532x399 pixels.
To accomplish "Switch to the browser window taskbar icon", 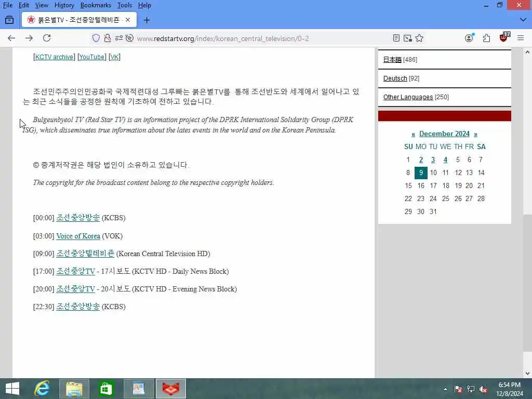I will 170,389.
